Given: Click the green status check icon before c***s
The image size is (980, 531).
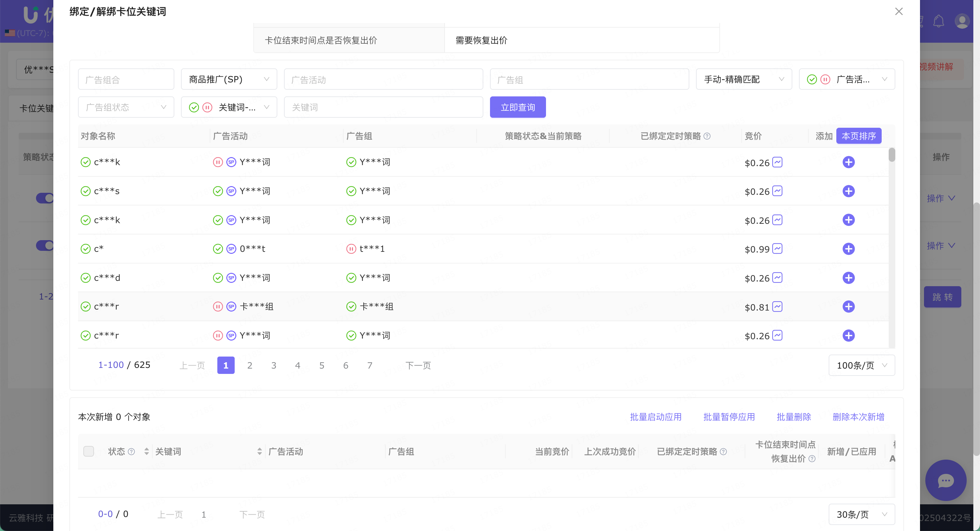Looking at the screenshot, I should tap(85, 191).
